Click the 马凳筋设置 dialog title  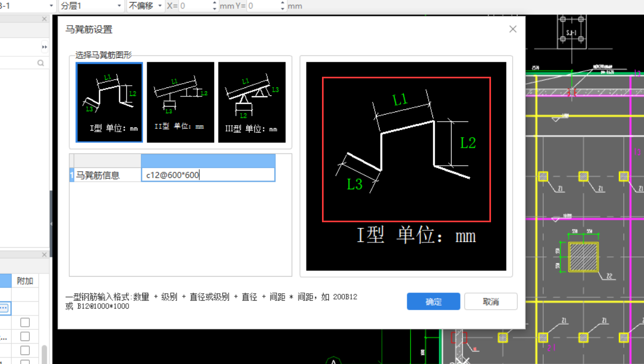89,29
